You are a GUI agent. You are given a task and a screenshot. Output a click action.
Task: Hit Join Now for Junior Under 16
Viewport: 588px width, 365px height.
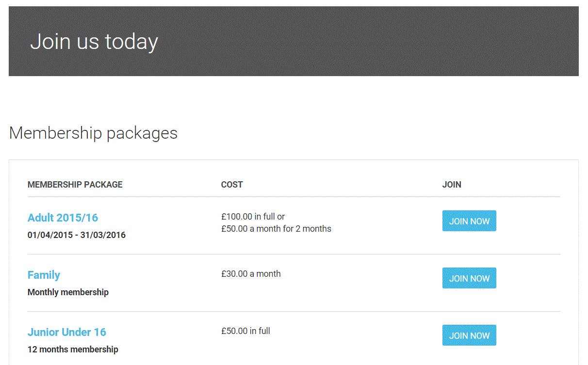click(x=469, y=335)
